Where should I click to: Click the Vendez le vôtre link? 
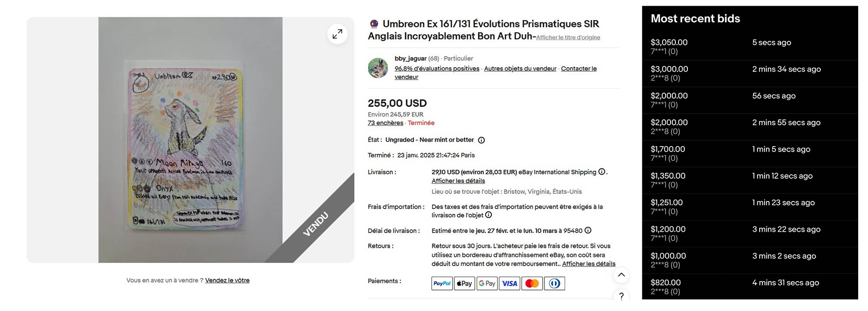point(227,280)
